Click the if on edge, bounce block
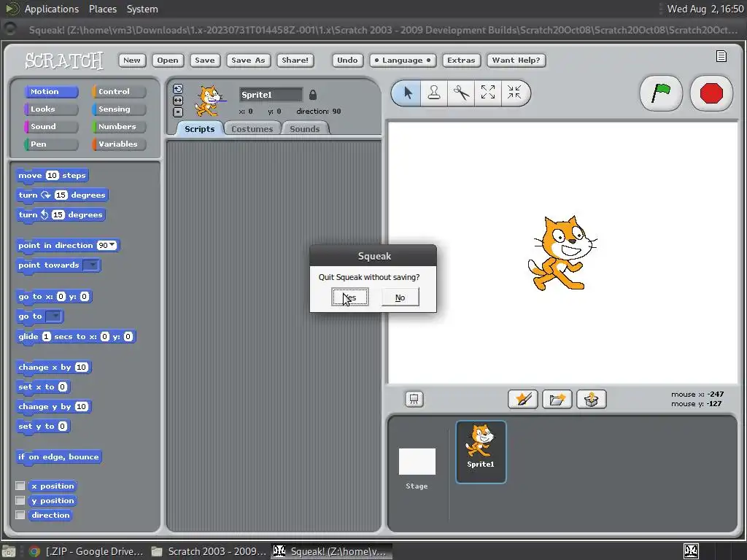The image size is (747, 560). point(58,456)
